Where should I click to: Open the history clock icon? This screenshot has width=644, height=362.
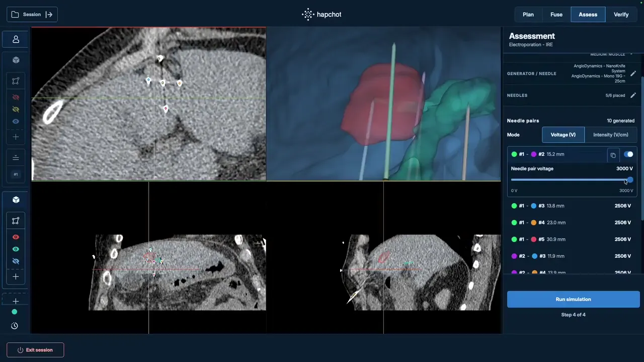click(x=14, y=326)
